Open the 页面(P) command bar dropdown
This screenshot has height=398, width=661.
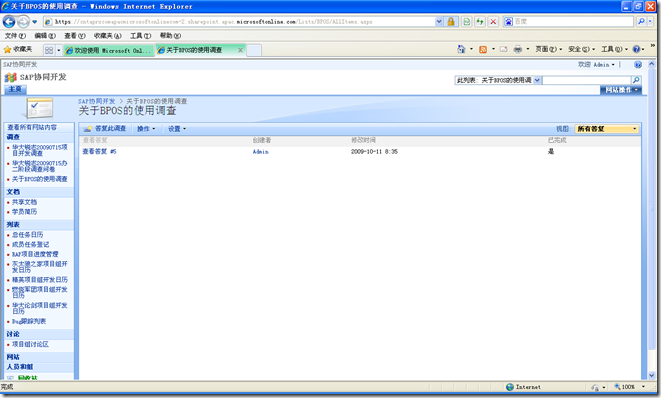548,49
